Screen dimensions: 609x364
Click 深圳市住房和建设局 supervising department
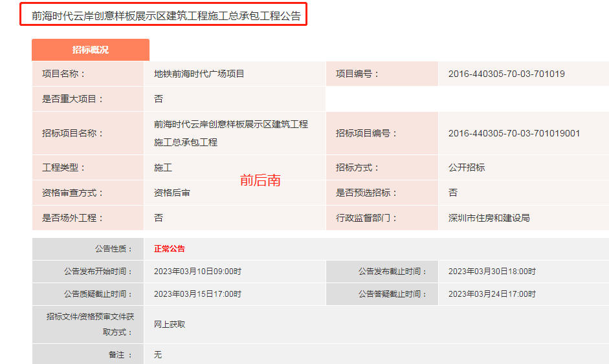click(x=489, y=218)
